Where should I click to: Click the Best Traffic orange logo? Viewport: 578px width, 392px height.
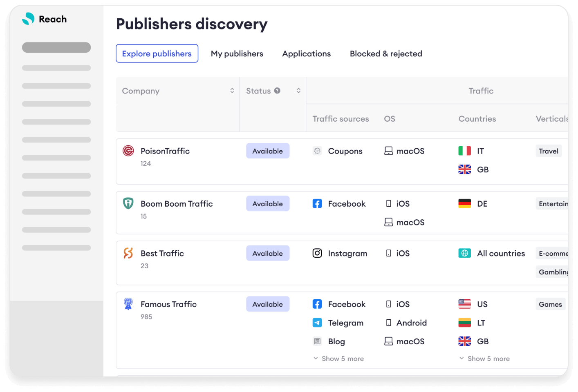(128, 253)
